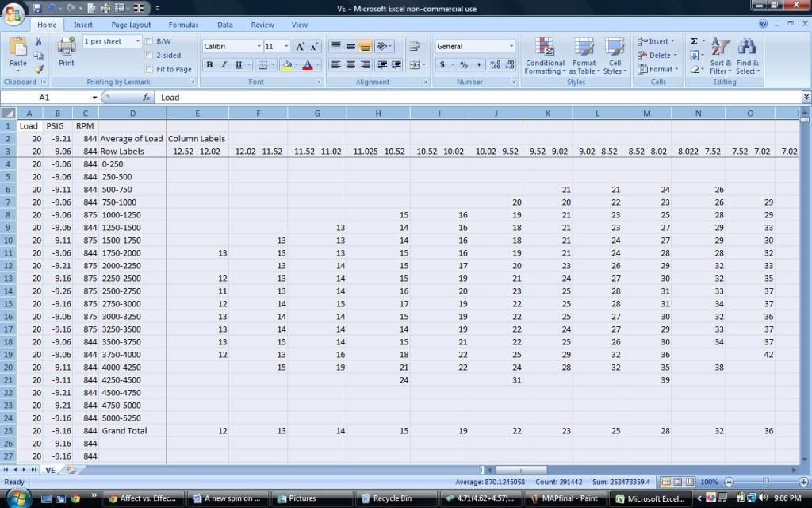Center text horizontally in cells
812x508 pixels.
350,65
